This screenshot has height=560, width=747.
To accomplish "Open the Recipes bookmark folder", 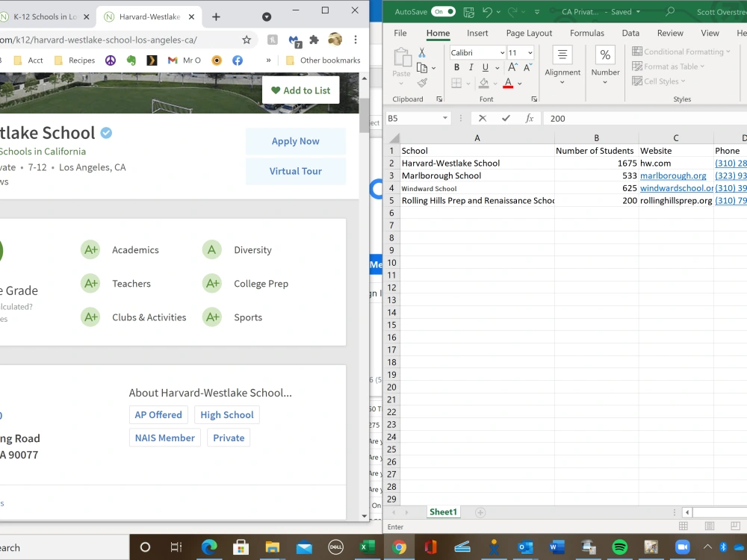I will pyautogui.click(x=75, y=60).
